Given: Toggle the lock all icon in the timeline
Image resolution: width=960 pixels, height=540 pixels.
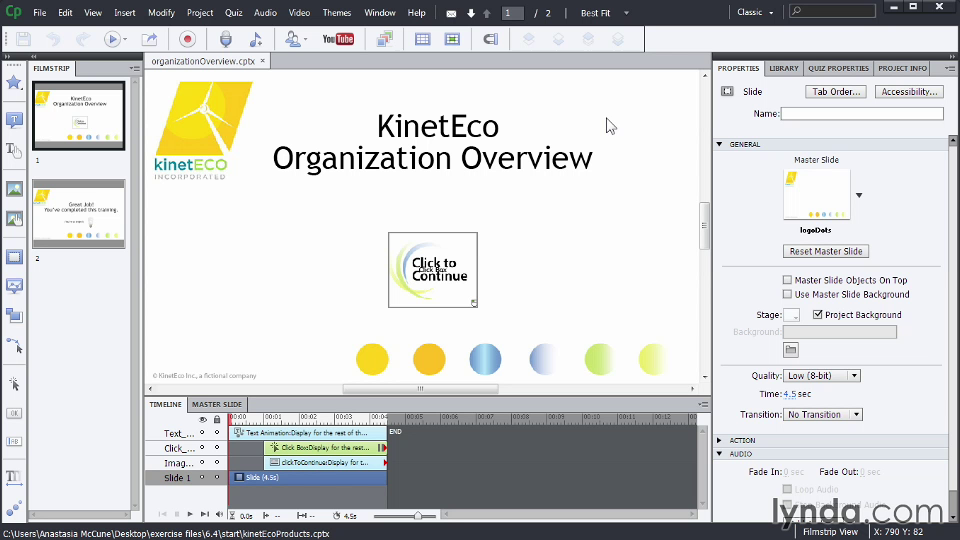Looking at the screenshot, I should click(x=217, y=419).
